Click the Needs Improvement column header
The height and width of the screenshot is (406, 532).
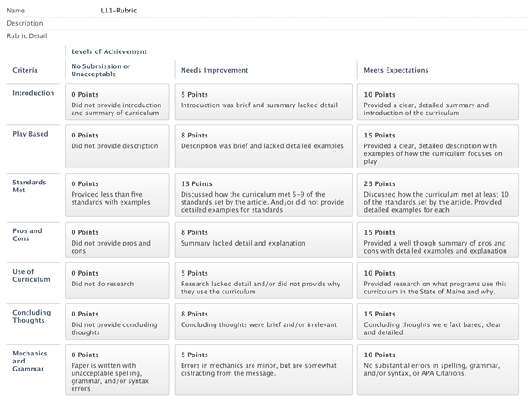215,70
